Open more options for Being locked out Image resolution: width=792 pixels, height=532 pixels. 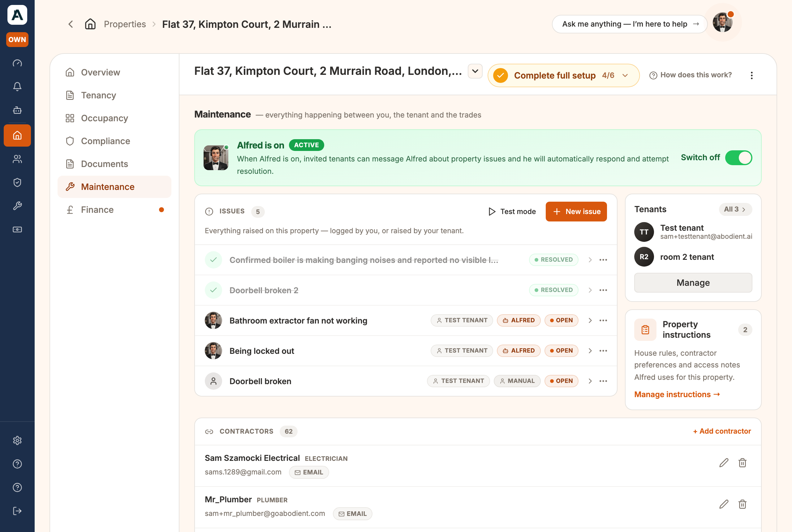[603, 350]
